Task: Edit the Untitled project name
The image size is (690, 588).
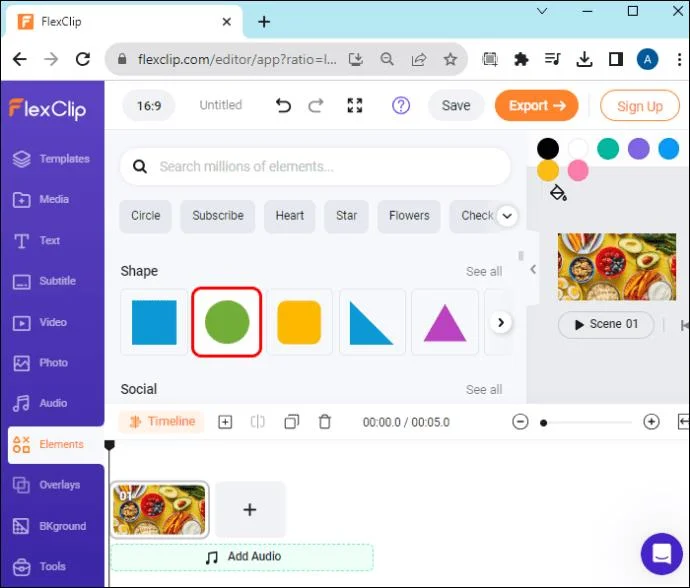Action: [220, 105]
